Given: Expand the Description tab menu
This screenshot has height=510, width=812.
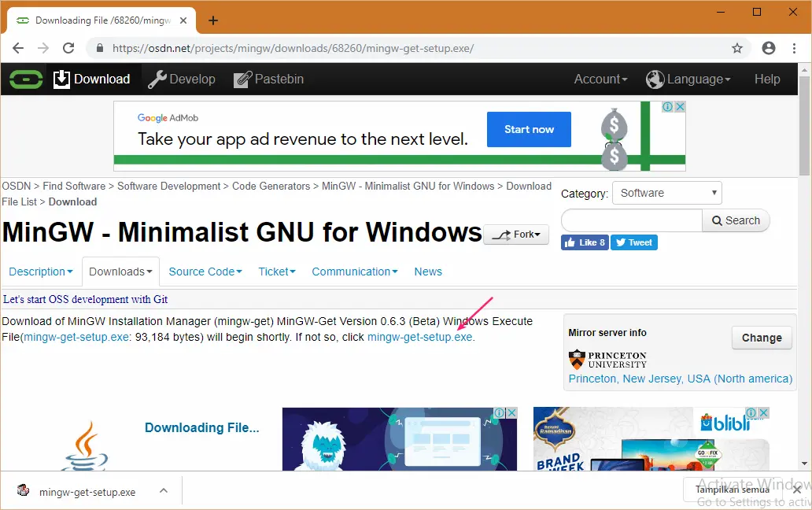Looking at the screenshot, I should point(41,272).
